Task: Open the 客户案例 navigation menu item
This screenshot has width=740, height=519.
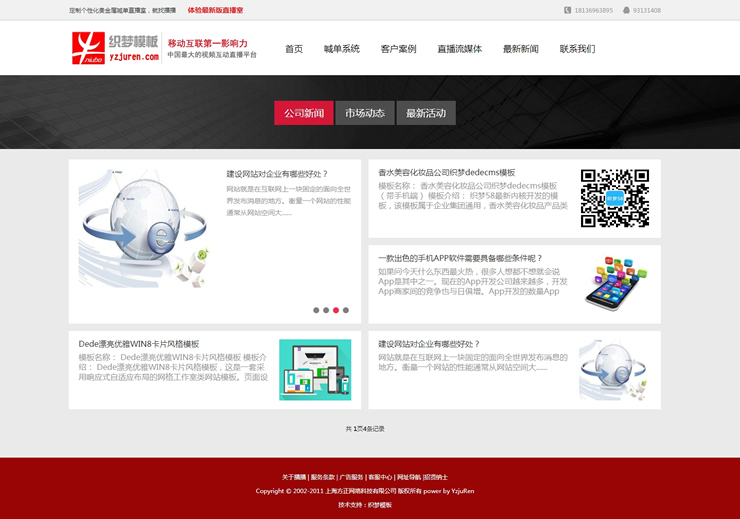Action: pos(398,49)
